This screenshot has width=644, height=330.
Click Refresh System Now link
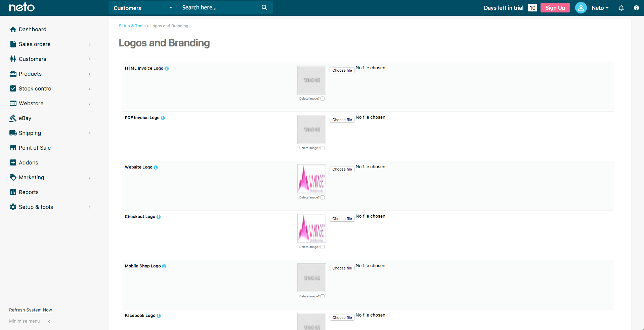(x=31, y=310)
